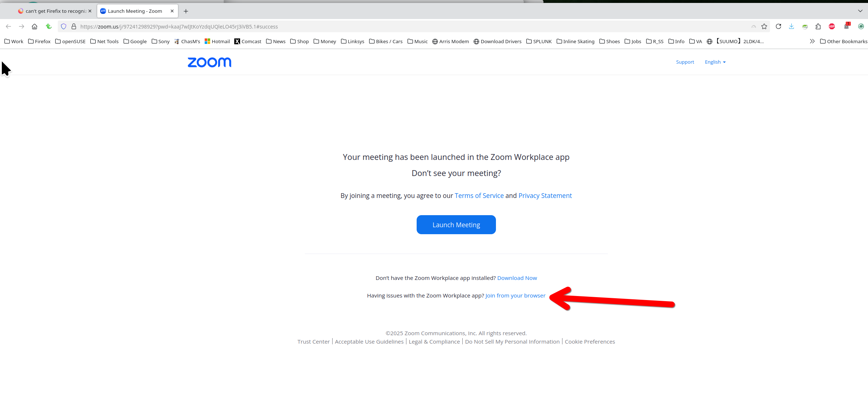
Task: Reload the page with the refresh icon
Action: pyautogui.click(x=778, y=26)
